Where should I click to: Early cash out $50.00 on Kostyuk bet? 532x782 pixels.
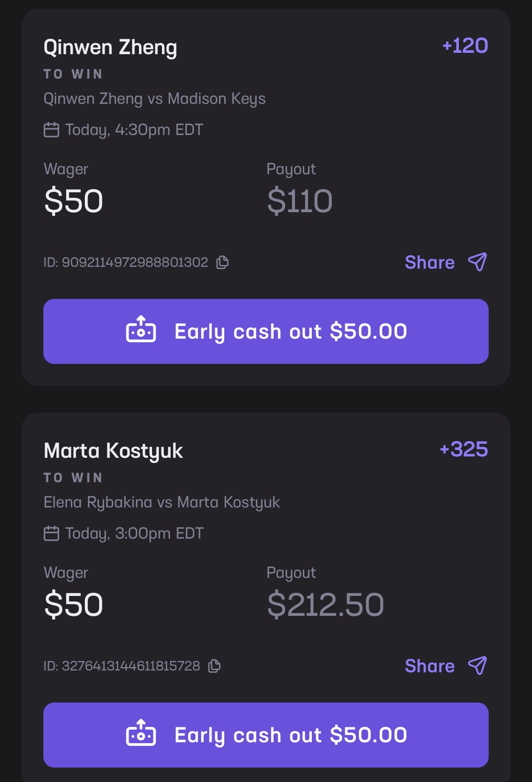(266, 735)
